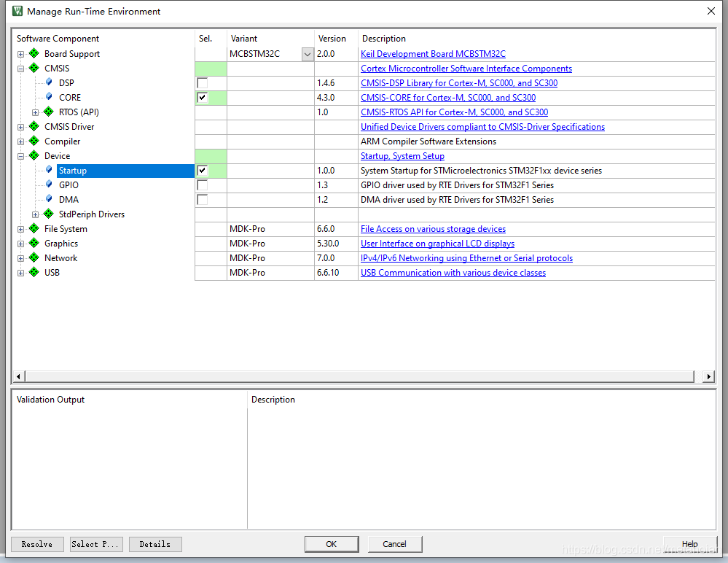728x563 pixels.
Task: Click the File System green diamond icon
Action: (x=34, y=228)
